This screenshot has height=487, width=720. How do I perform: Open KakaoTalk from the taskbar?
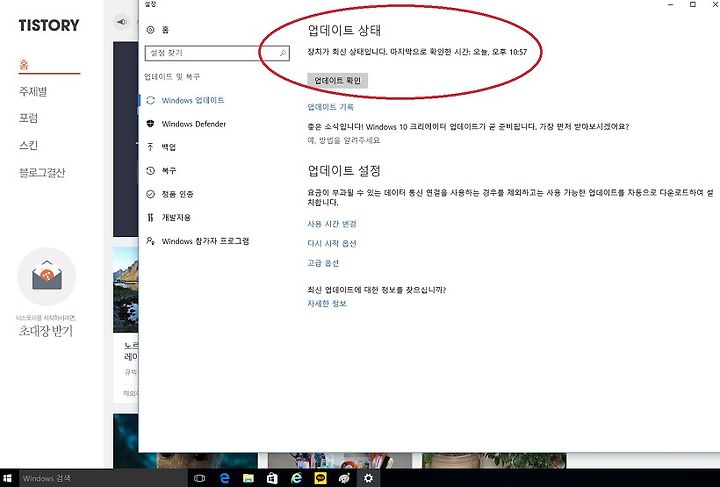coord(321,478)
